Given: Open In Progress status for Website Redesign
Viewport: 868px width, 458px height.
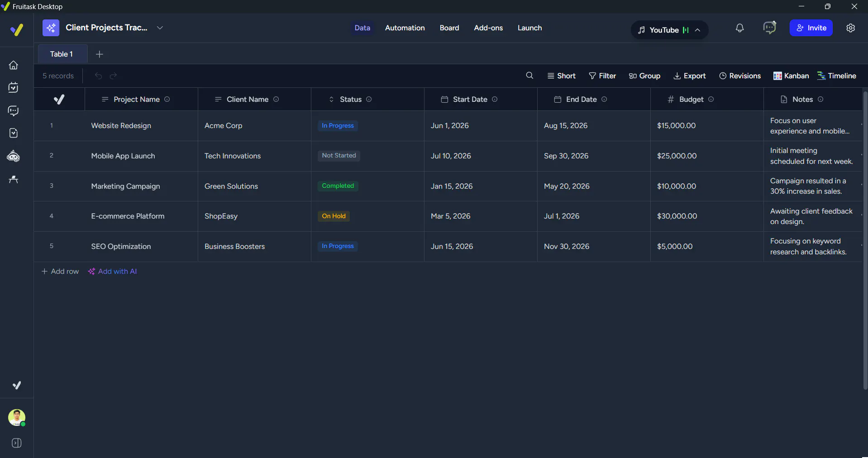Looking at the screenshot, I should 338,125.
